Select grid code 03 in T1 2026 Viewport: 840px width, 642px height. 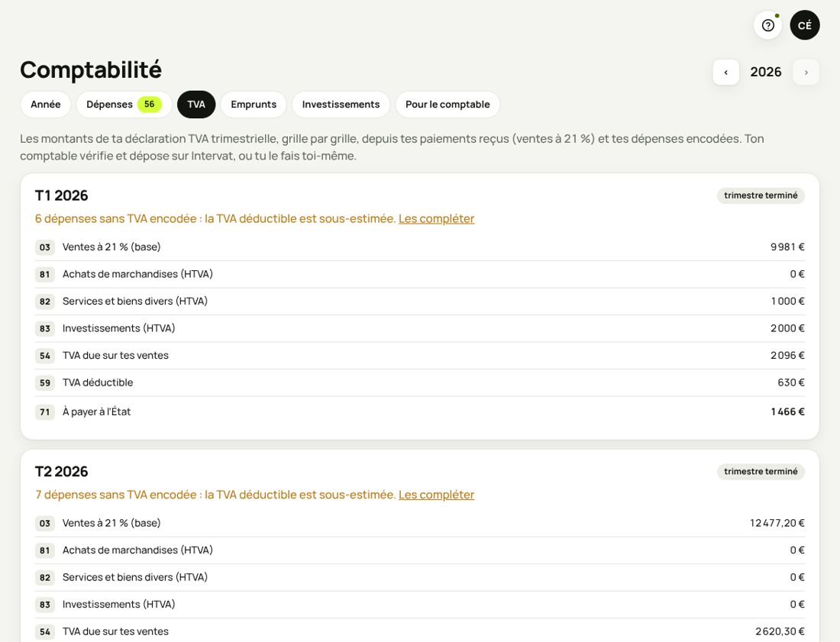pos(45,247)
